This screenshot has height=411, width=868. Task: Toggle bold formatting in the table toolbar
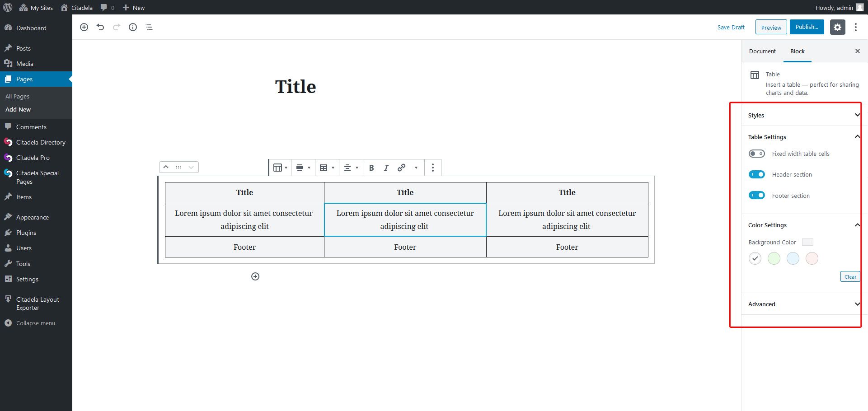coord(371,168)
